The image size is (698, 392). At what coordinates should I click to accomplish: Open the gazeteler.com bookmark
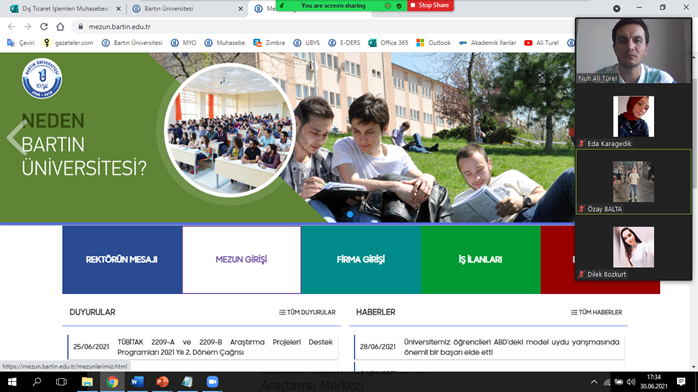[68, 43]
